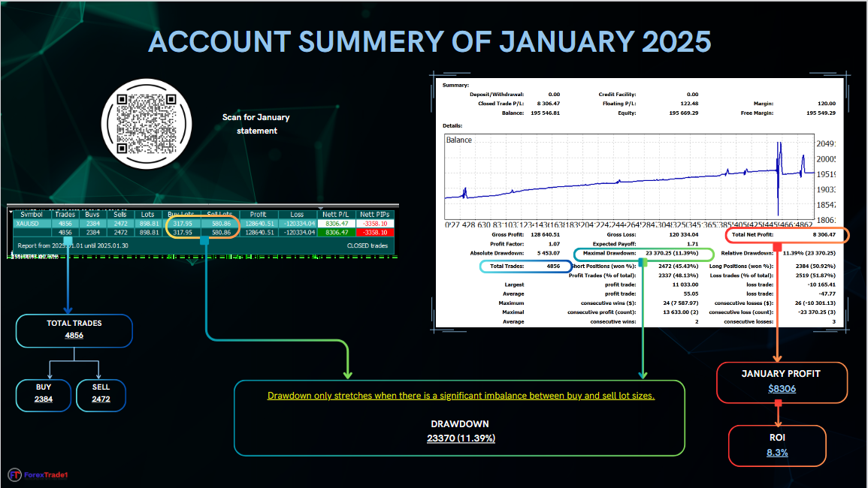Click the DRAWDOWN heading in the green box
The width and height of the screenshot is (868, 488).
point(460,424)
